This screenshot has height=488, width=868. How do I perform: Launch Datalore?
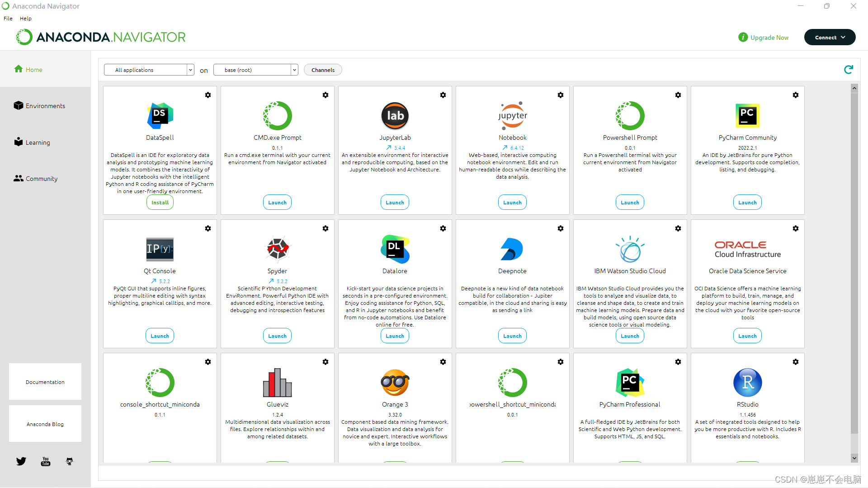pos(395,336)
